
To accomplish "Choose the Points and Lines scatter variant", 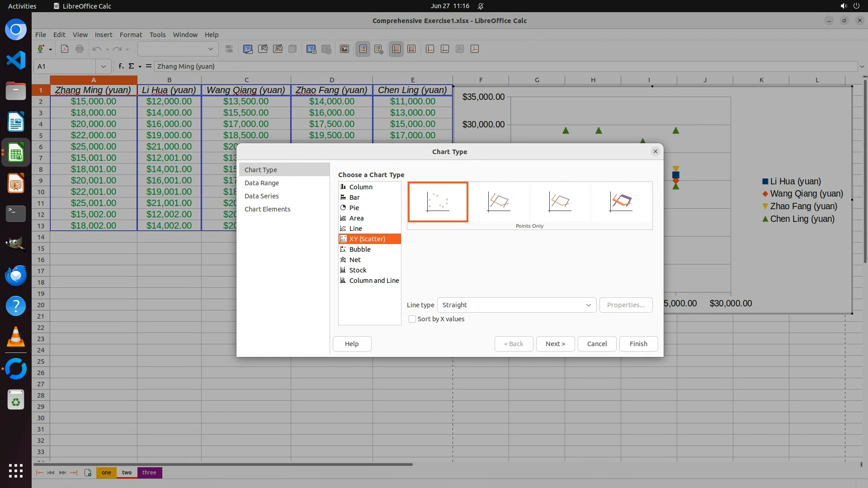I will pos(499,202).
